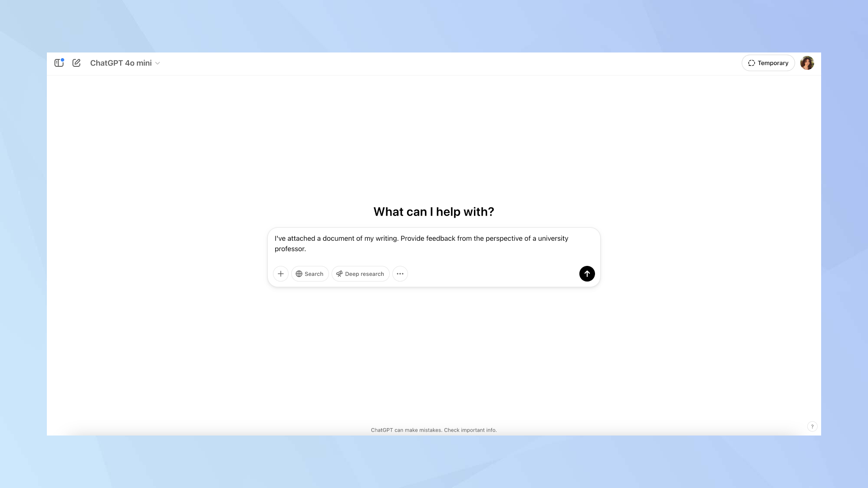Click the new chat edit icon

[x=76, y=63]
